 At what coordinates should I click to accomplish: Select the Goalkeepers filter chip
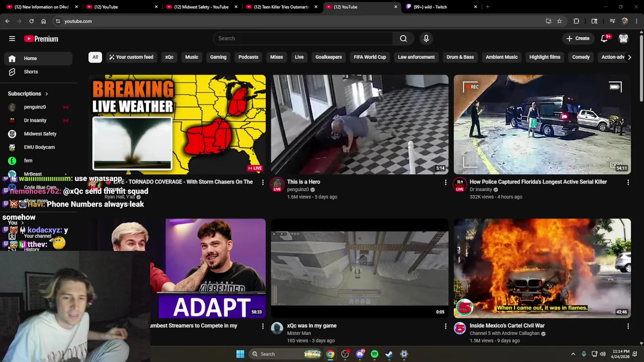pos(329,57)
